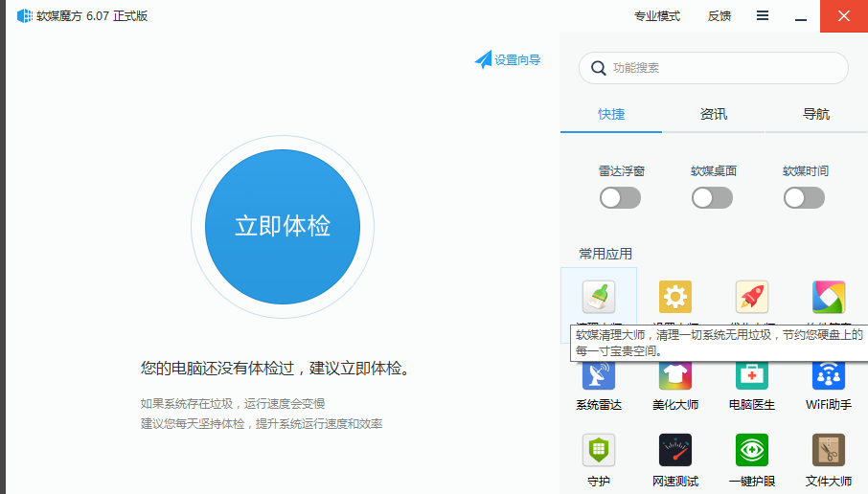868x494 pixels.
Task: Click text 您的电脑还没有体检过，建议立即体检。
Action: tap(277, 369)
